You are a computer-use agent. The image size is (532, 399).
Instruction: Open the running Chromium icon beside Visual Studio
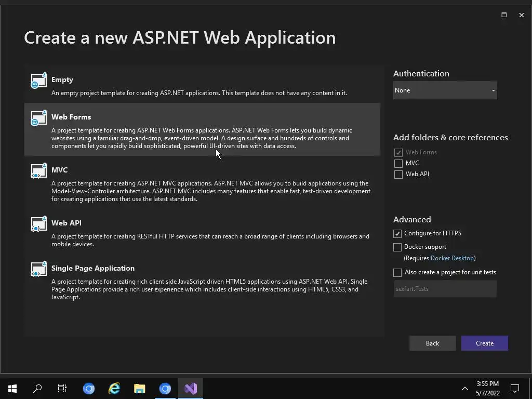pyautogui.click(x=165, y=388)
